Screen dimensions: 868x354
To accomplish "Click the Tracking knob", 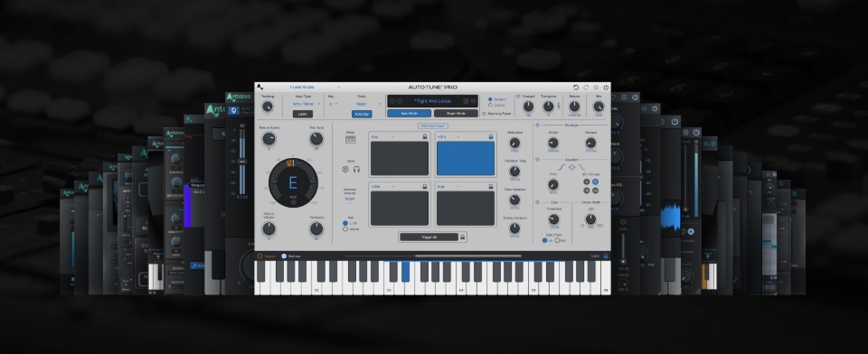I will (x=268, y=107).
